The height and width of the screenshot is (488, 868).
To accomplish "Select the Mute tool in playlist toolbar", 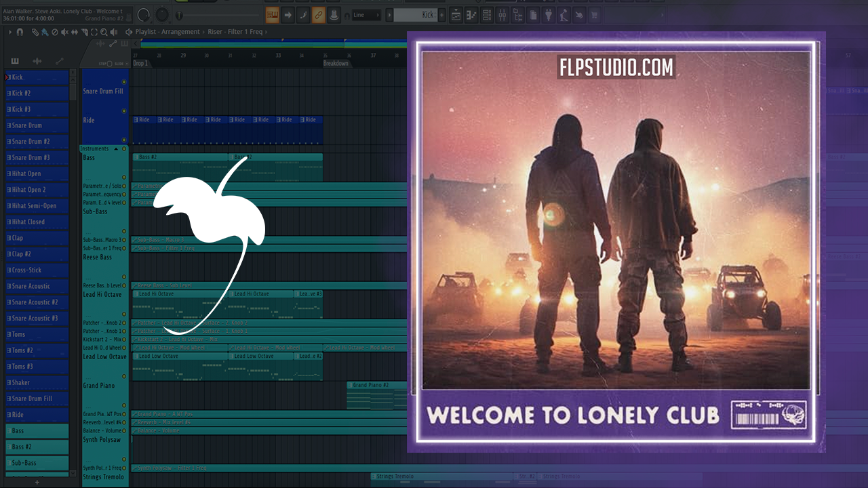I will [64, 32].
